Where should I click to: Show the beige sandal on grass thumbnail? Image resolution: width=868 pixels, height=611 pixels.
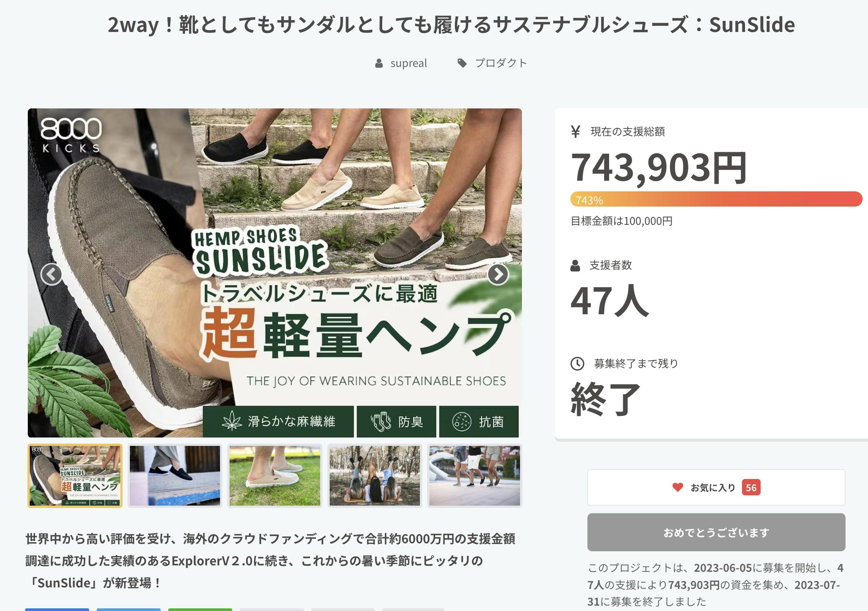pos(275,476)
